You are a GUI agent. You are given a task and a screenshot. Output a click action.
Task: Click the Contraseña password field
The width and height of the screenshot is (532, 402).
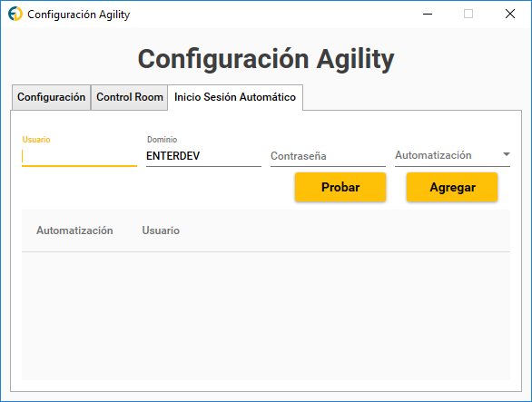pyautogui.click(x=328, y=156)
